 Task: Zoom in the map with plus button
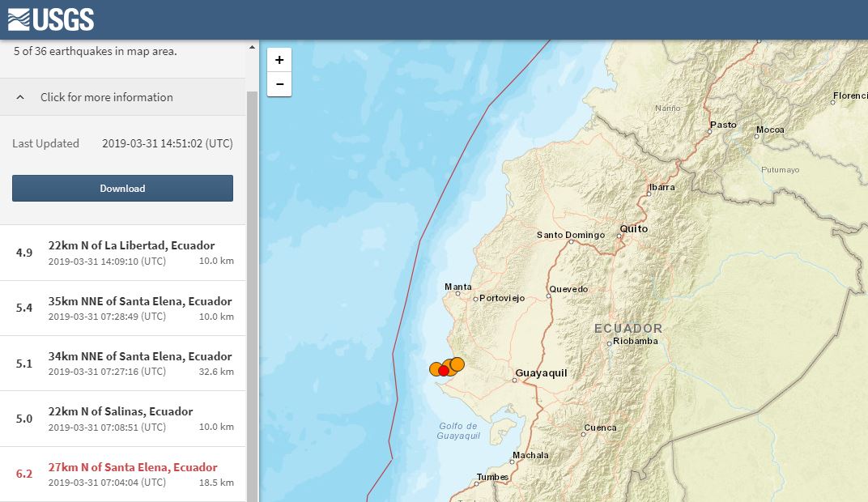coord(279,60)
